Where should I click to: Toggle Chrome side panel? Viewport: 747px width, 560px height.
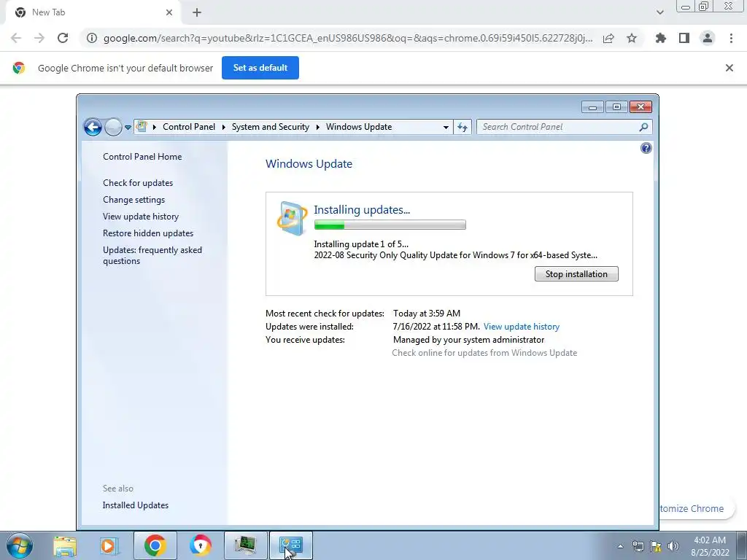[x=684, y=38]
